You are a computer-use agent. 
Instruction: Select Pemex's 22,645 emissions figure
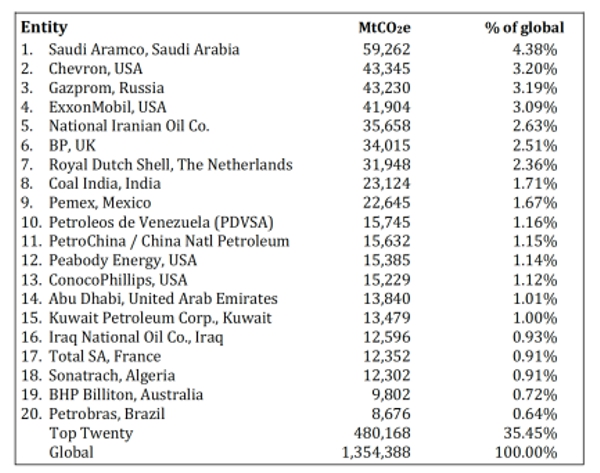coord(385,202)
